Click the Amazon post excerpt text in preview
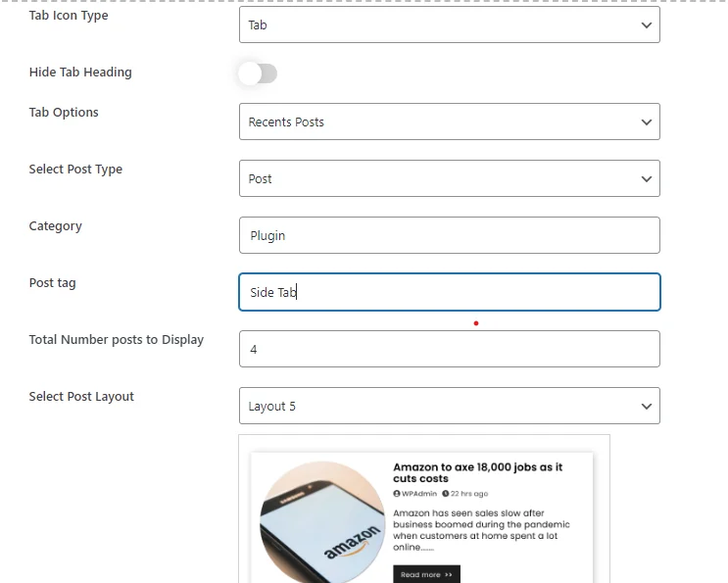728x583 pixels. pos(480,530)
